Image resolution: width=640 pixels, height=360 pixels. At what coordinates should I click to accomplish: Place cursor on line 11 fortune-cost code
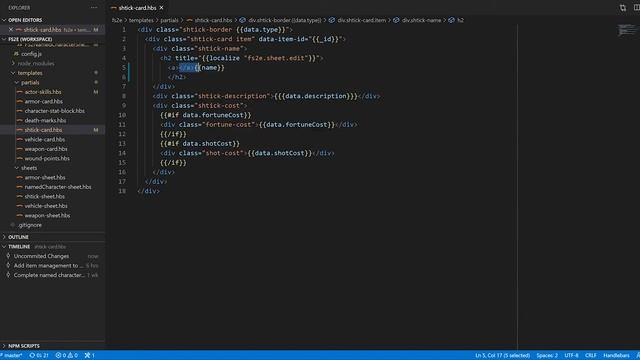(x=259, y=125)
